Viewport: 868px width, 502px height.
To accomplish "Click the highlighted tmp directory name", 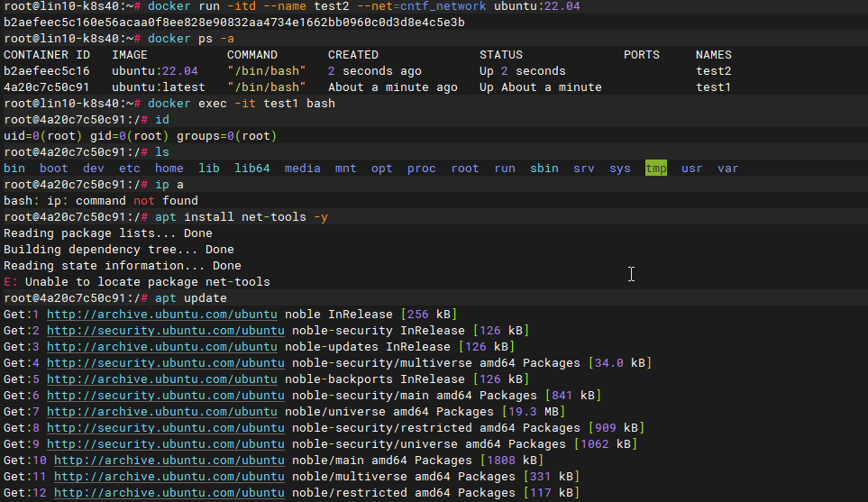I will click(x=656, y=169).
